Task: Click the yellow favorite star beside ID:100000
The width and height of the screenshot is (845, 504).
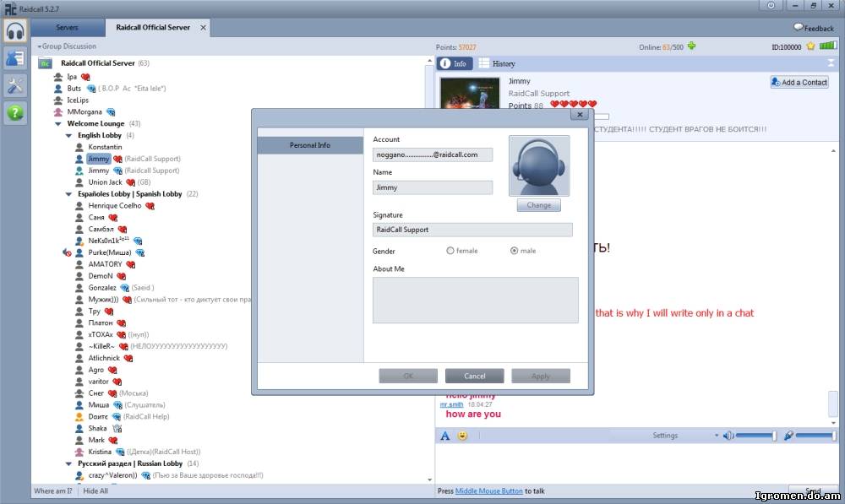Action: pos(810,46)
